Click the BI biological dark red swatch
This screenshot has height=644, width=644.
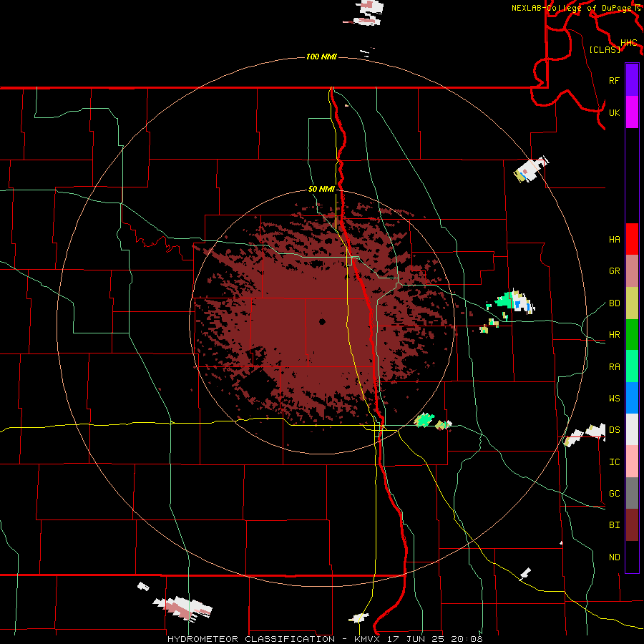click(x=632, y=525)
